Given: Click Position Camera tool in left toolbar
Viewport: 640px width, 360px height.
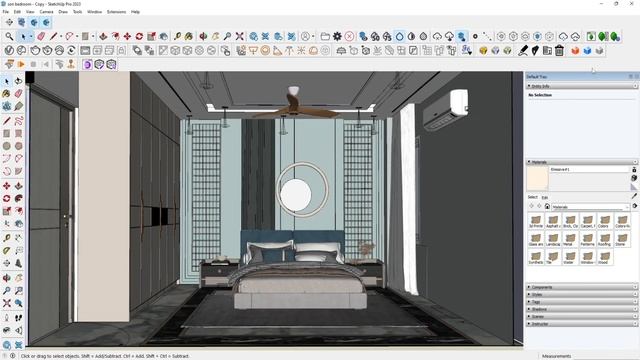Looking at the screenshot, I should pos(7,318).
